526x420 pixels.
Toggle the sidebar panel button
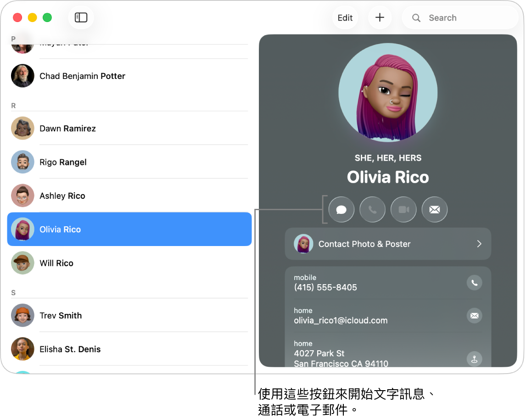81,17
